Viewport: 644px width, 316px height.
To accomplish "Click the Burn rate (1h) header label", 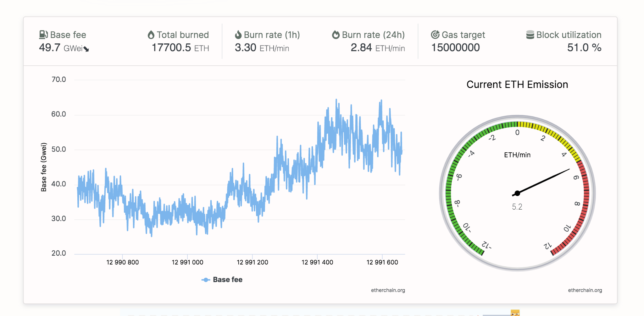I will pos(272,35).
